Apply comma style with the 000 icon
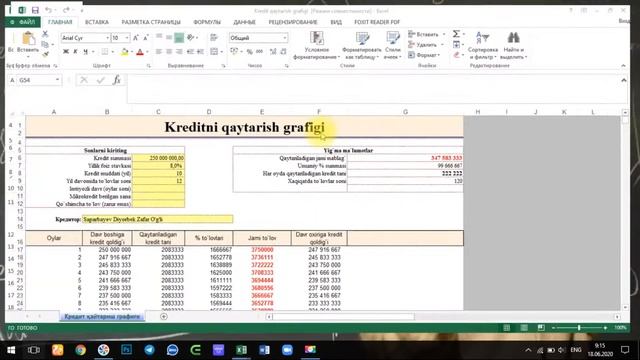 [260, 51]
